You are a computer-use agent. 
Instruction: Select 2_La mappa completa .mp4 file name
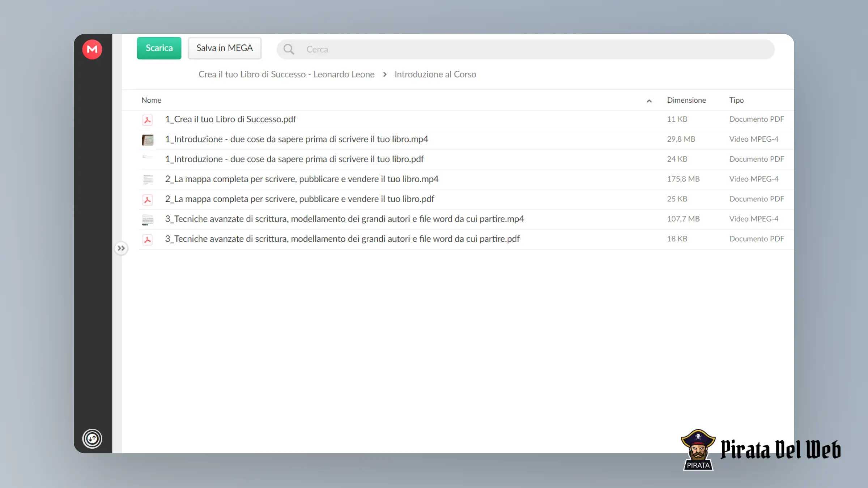[302, 179]
